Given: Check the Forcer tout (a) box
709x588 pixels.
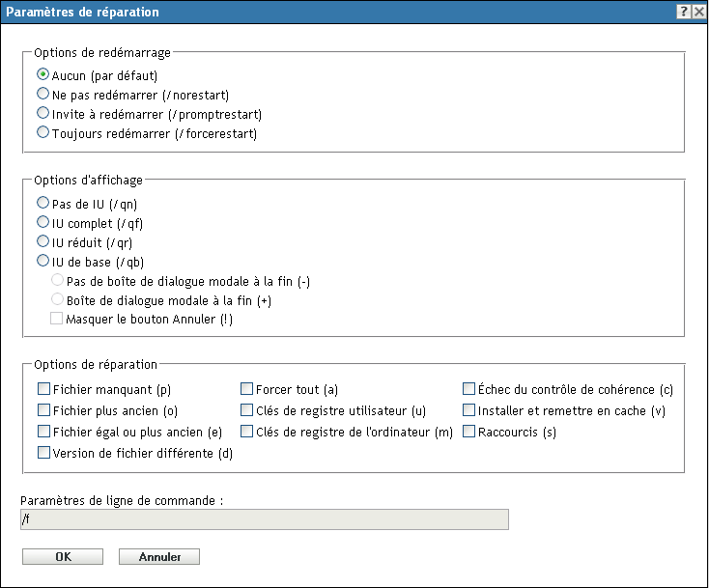Looking at the screenshot, I should 247,390.
